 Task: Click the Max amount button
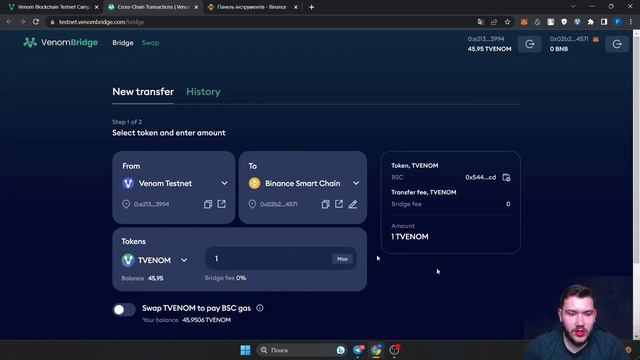pos(342,259)
